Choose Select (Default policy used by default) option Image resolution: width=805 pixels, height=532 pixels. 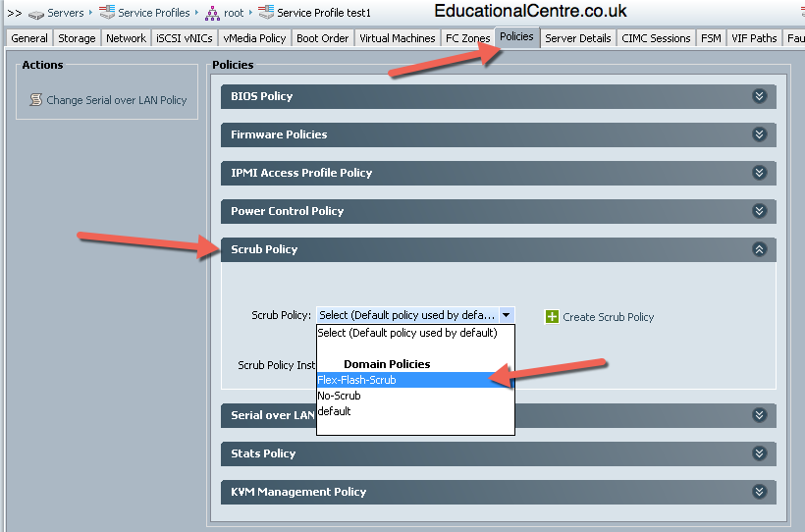tap(415, 333)
